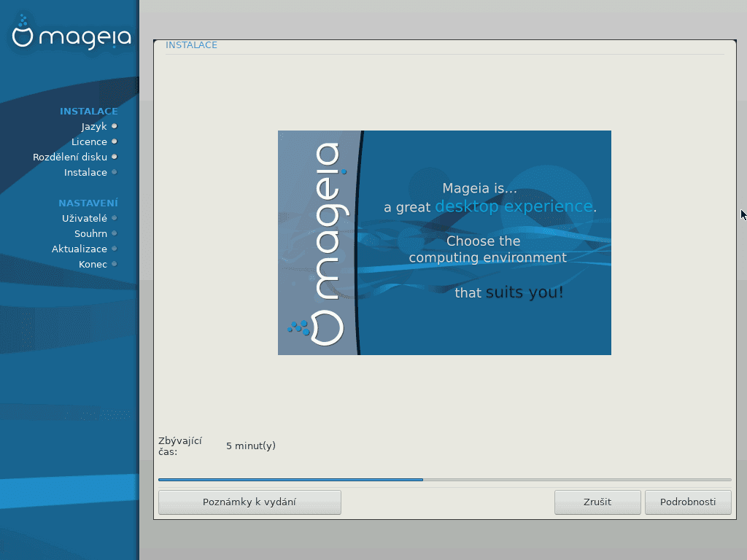Open the Poznámky k vydání release notes
This screenshot has width=747, height=560.
tap(249, 502)
